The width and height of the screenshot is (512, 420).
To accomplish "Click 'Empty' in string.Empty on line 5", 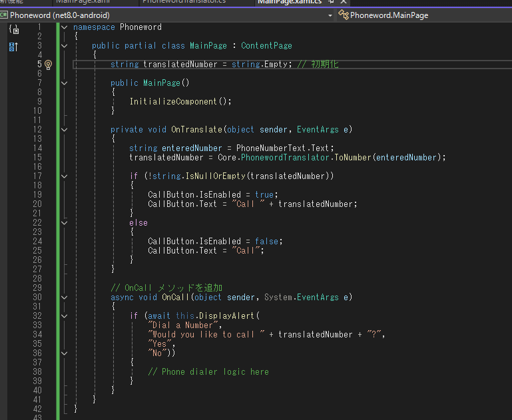I will [276, 65].
